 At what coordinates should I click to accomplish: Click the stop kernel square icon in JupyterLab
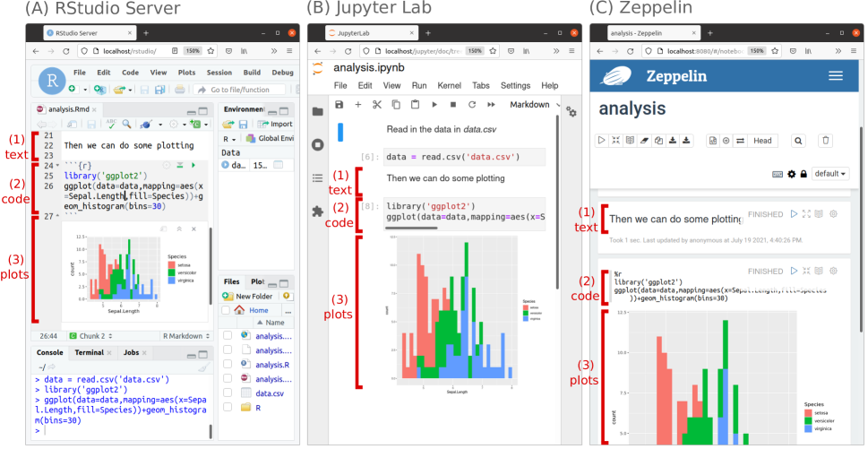[453, 104]
